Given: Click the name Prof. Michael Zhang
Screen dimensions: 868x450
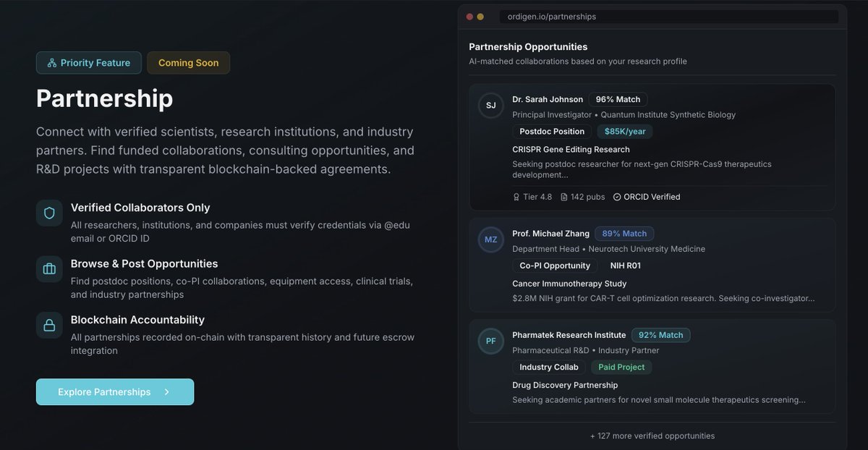Looking at the screenshot, I should (550, 234).
